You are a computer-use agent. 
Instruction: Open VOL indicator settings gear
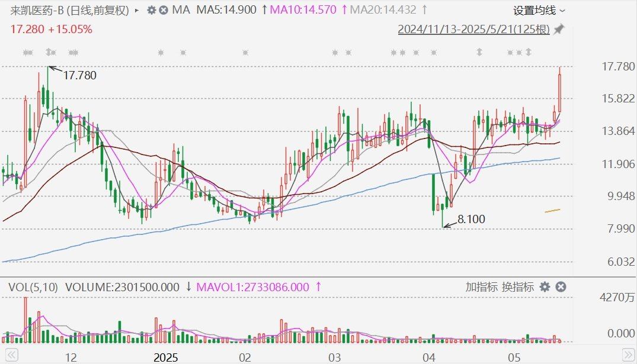tap(545, 287)
